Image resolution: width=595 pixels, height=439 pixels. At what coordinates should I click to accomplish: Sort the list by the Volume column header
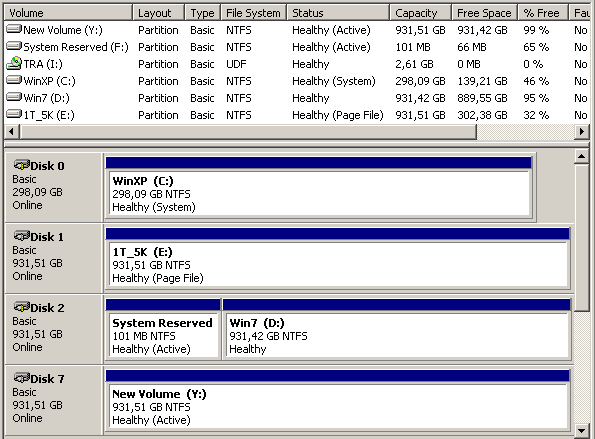pos(68,13)
